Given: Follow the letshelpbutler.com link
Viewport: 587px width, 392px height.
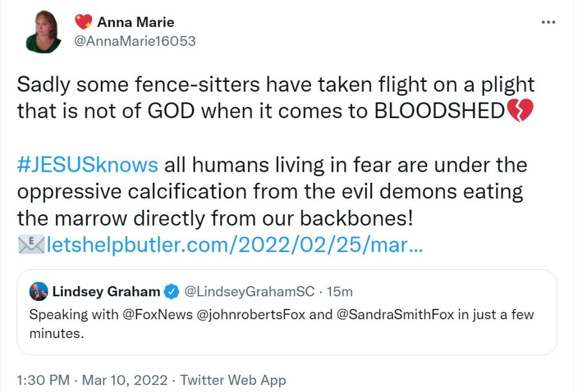Looking at the screenshot, I should (234, 245).
